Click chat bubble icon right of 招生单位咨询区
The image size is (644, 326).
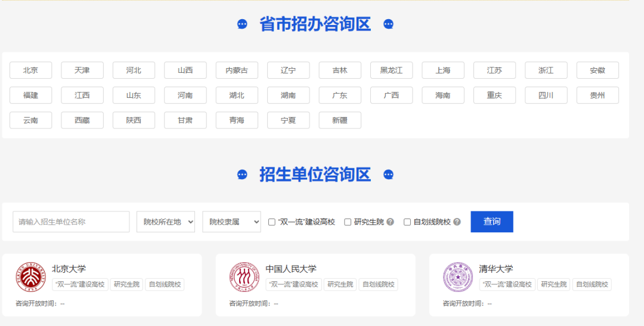point(388,175)
